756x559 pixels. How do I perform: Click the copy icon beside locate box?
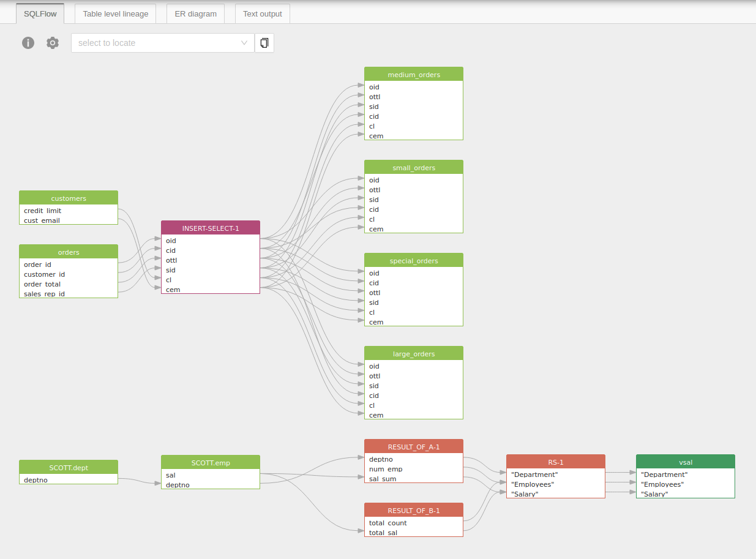pyautogui.click(x=264, y=43)
